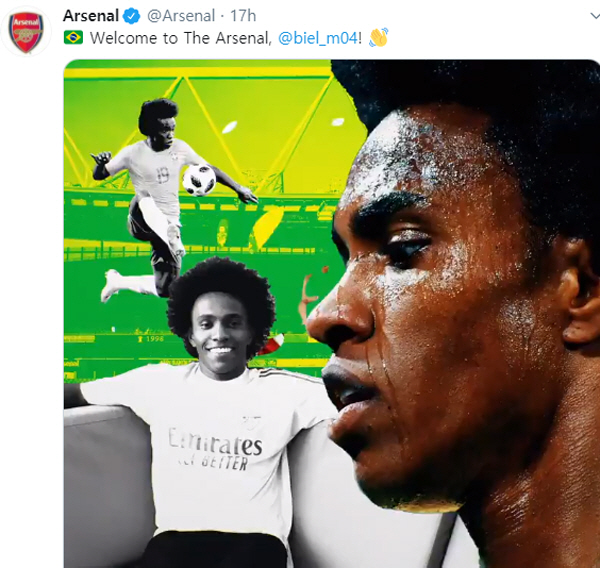Image resolution: width=600 pixels, height=568 pixels.
Task: Click the Emirates sponsor text on shirt
Action: (215, 442)
